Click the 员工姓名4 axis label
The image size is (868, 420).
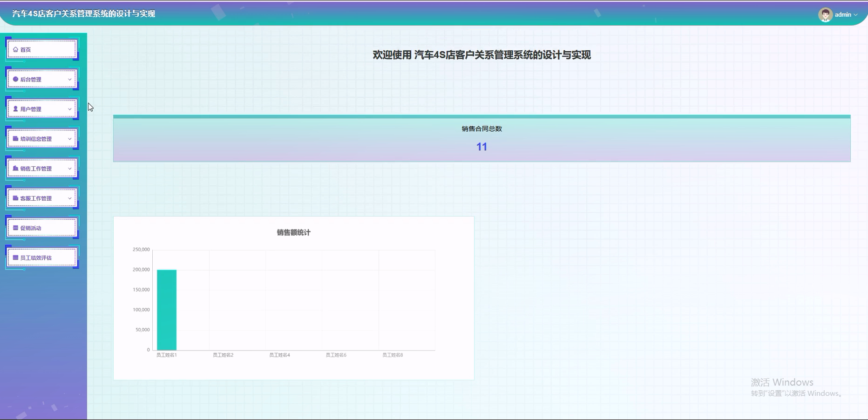point(279,355)
